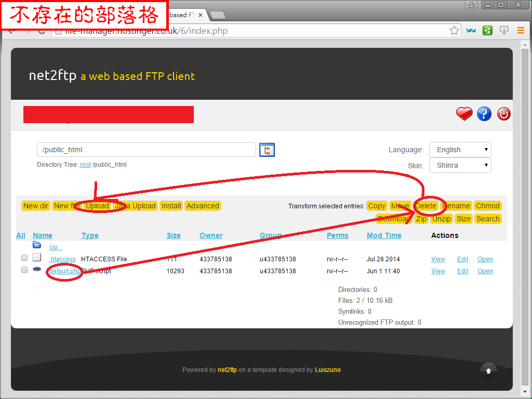Click the Files: 2 / 10.16 kB summary

tap(365, 301)
